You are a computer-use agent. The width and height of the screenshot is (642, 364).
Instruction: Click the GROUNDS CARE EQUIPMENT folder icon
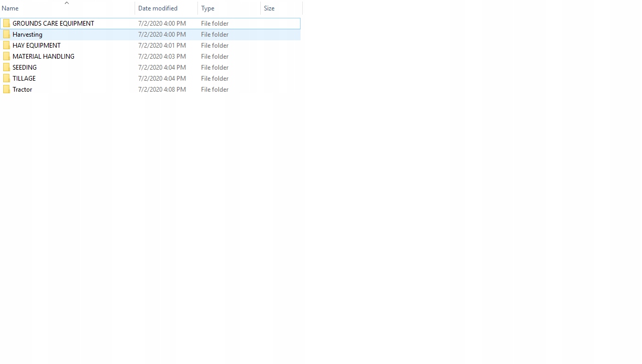point(6,23)
